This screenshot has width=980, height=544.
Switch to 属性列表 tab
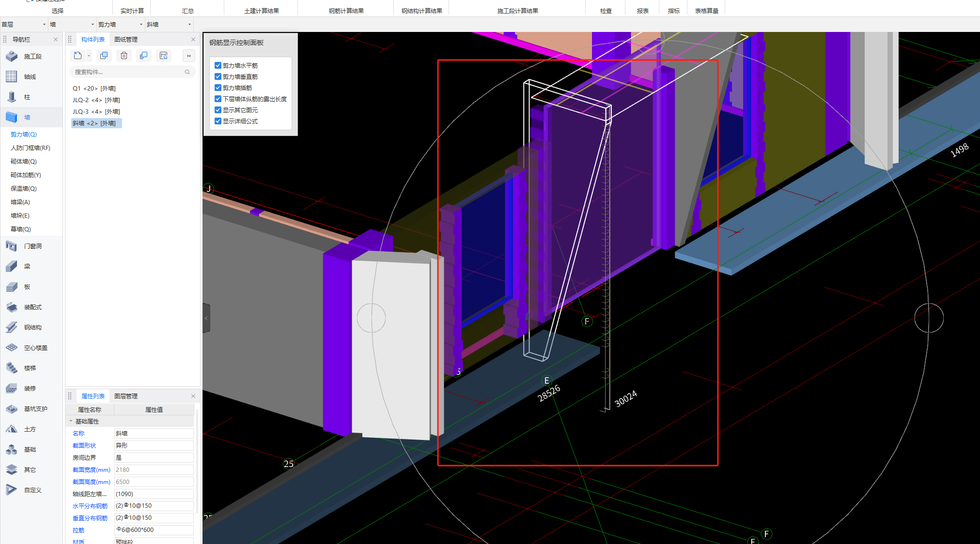tap(93, 396)
